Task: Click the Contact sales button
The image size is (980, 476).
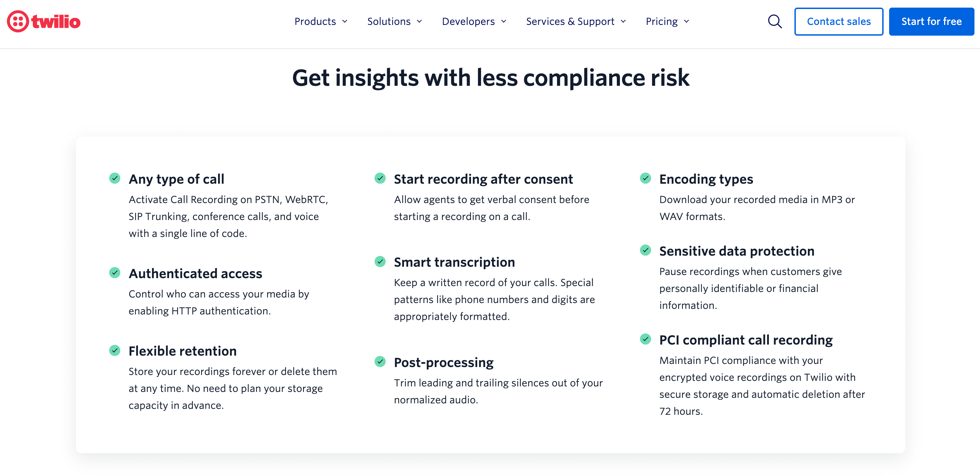Action: point(838,22)
